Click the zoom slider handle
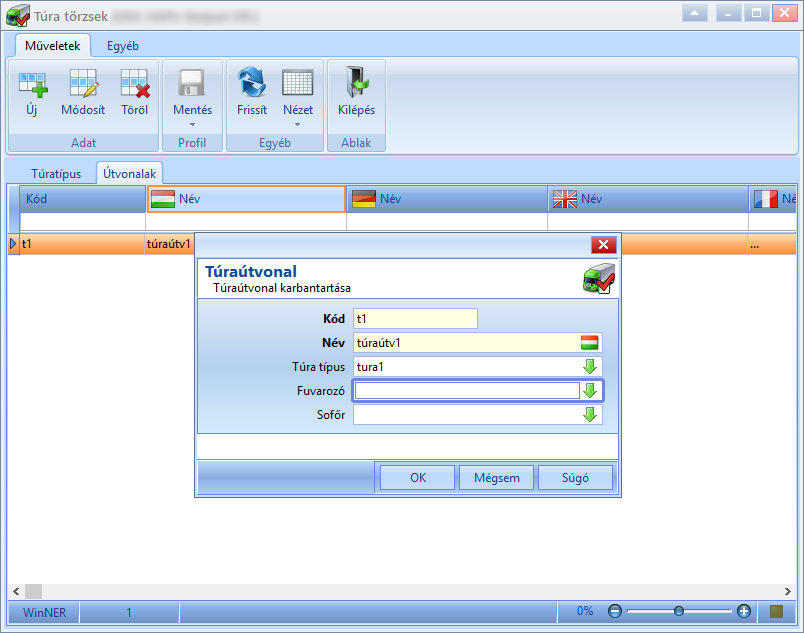804x633 pixels. pyautogui.click(x=679, y=611)
